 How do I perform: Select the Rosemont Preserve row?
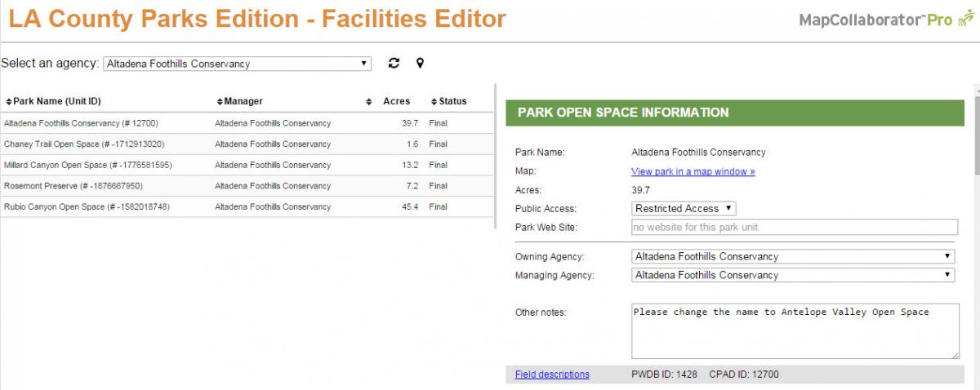pos(247,186)
